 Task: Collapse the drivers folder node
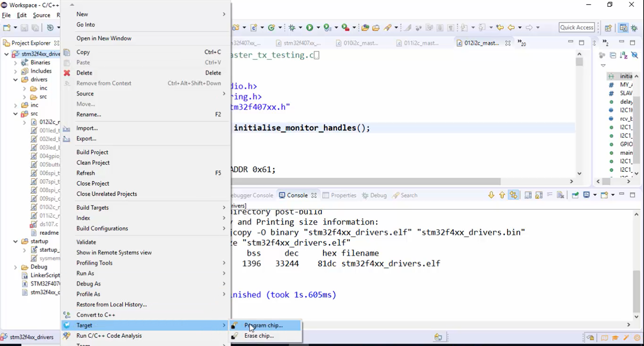(15, 80)
